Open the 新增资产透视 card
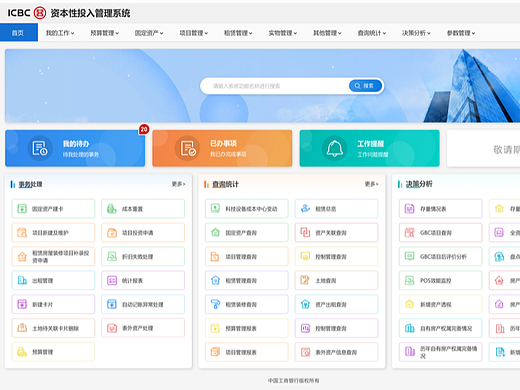This screenshot has height=390, width=520. coord(441,304)
